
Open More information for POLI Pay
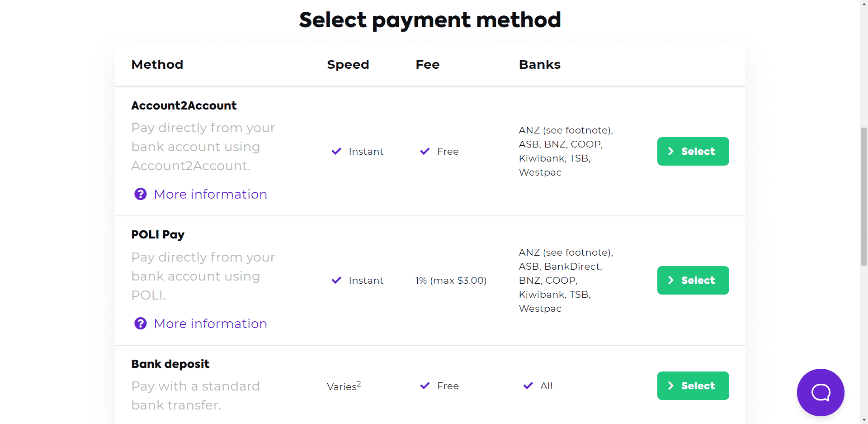click(x=210, y=323)
